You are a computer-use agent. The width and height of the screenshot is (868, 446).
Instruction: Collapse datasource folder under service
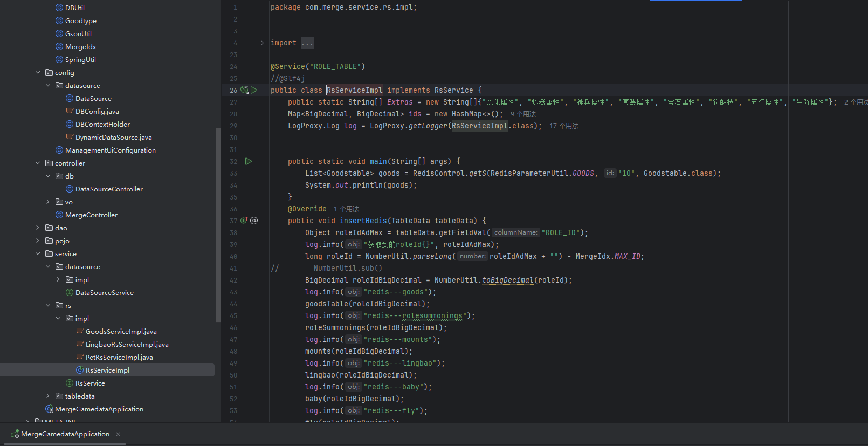click(x=48, y=266)
